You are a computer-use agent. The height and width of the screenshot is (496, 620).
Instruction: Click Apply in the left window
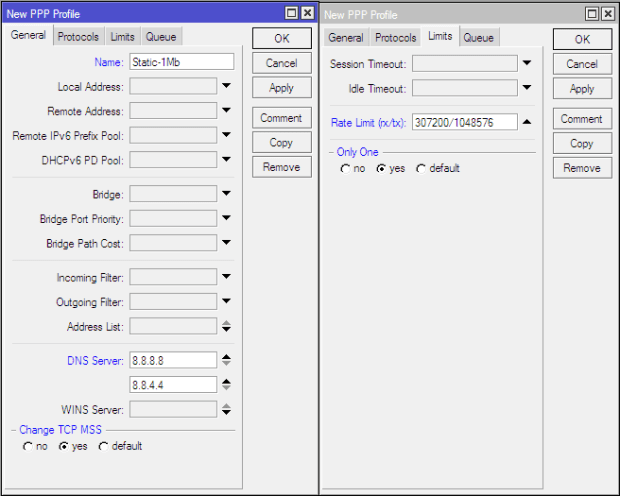pyautogui.click(x=282, y=87)
